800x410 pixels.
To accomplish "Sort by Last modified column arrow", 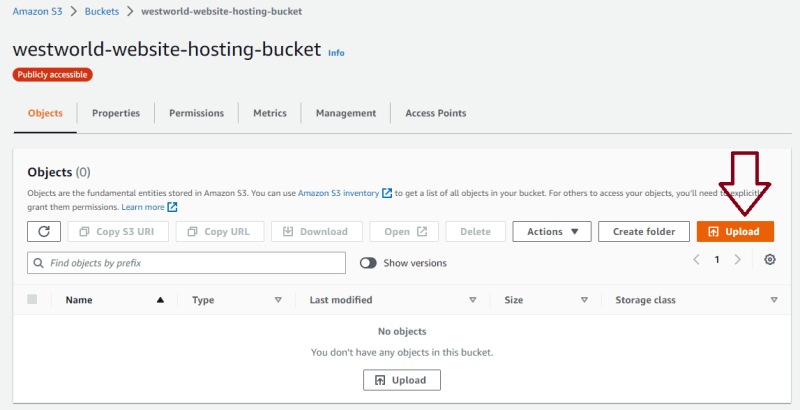I will (472, 300).
